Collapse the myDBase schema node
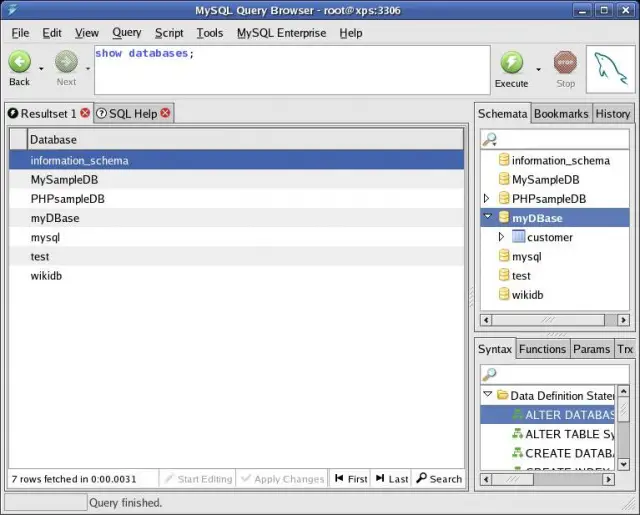This screenshot has height=515, width=640. [x=487, y=218]
